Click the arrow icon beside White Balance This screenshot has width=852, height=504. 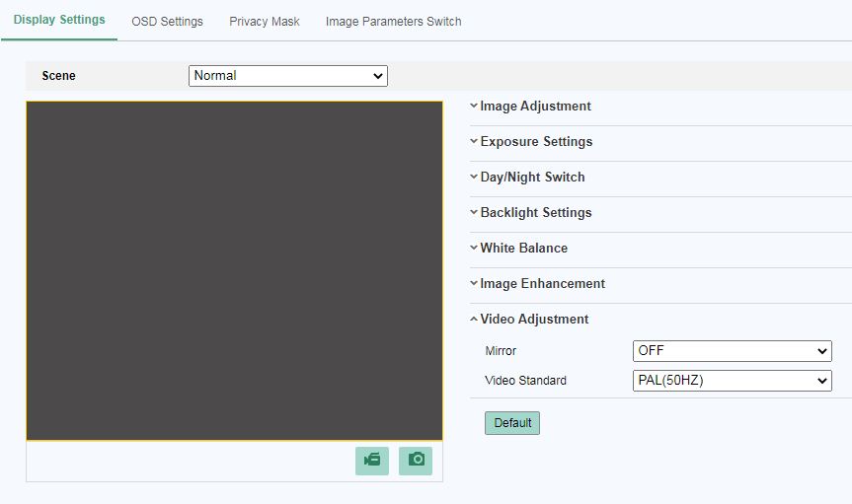(x=474, y=249)
